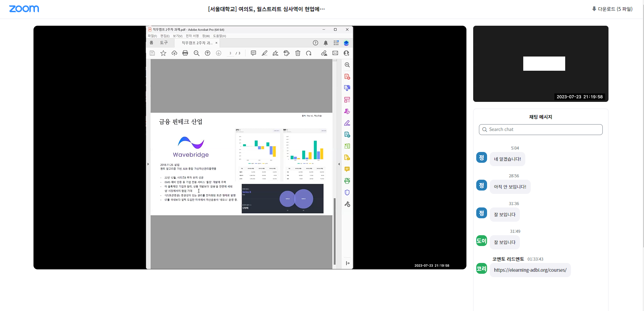Viewport: 644px width, 311px height.
Task: Expand left navigation pane triangle
Action: (x=148, y=164)
